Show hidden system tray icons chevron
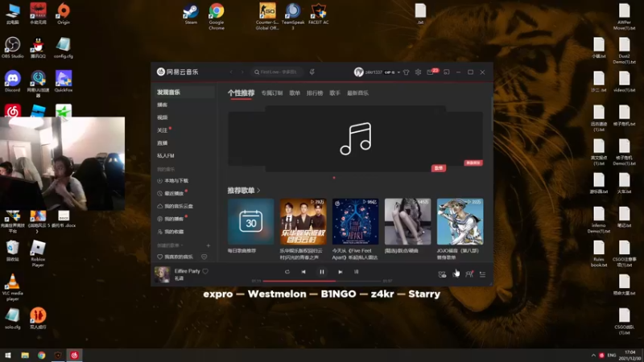This screenshot has width=644, height=362. (x=593, y=356)
